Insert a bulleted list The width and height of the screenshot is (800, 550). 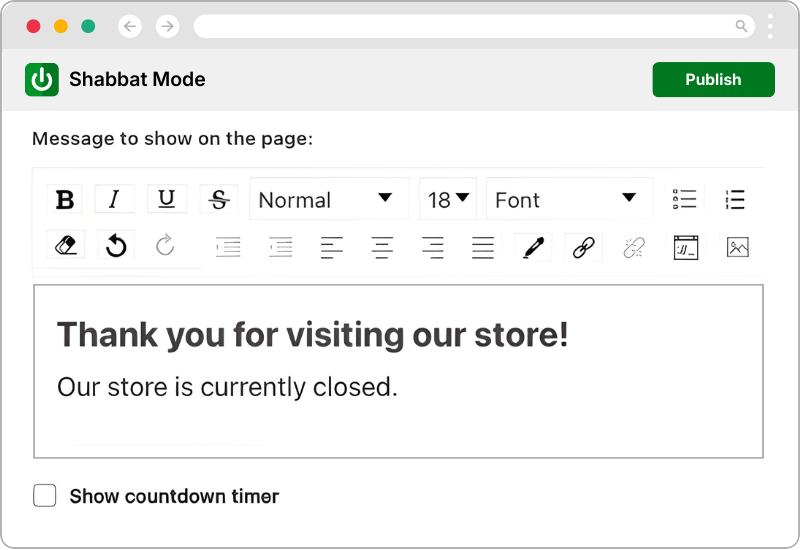tap(684, 199)
